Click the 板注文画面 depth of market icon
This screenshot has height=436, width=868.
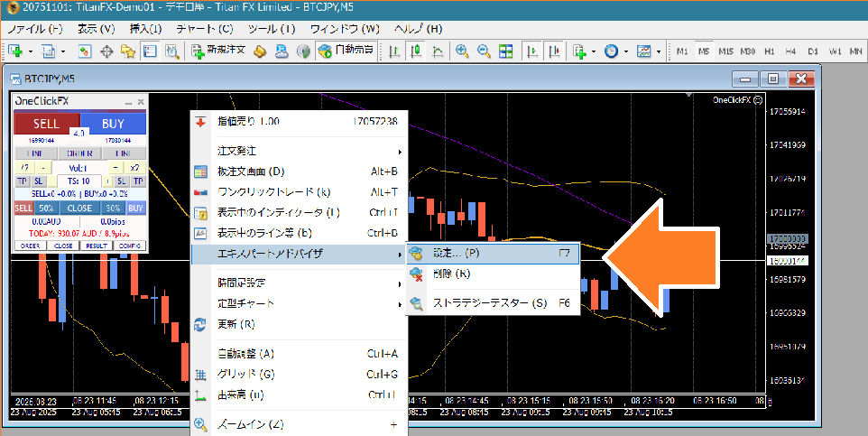pyautogui.click(x=200, y=172)
